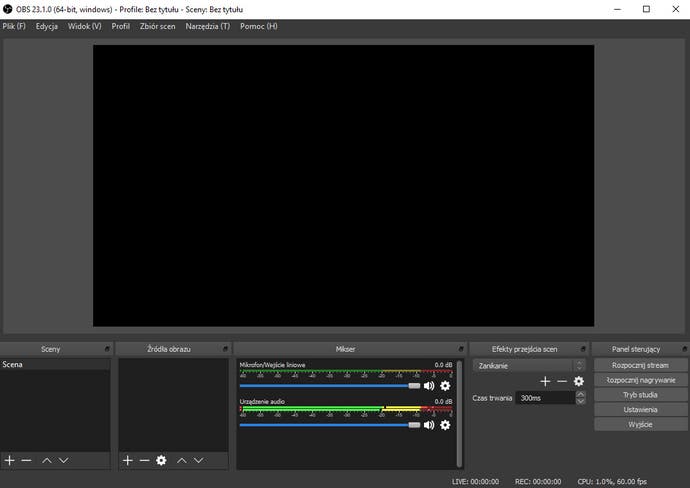The height and width of the screenshot is (488, 690).
Task: Move source up in Źródła obrazu
Action: pos(182,460)
